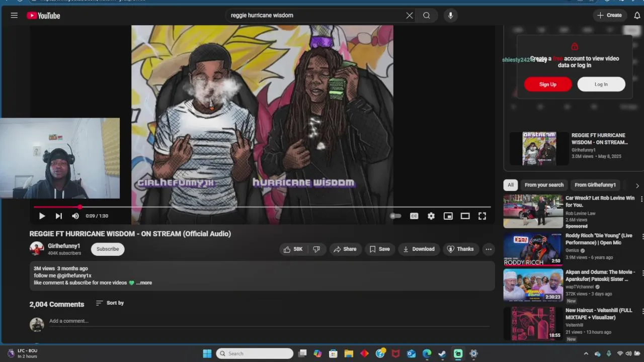Open the comments Sort by menu
Screen dimensions: 644x362
click(x=110, y=303)
